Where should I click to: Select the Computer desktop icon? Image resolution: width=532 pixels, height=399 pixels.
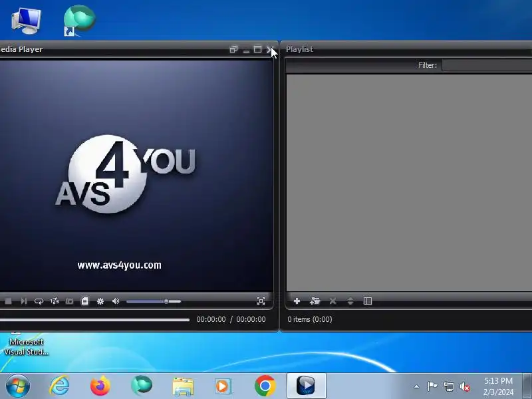point(26,21)
